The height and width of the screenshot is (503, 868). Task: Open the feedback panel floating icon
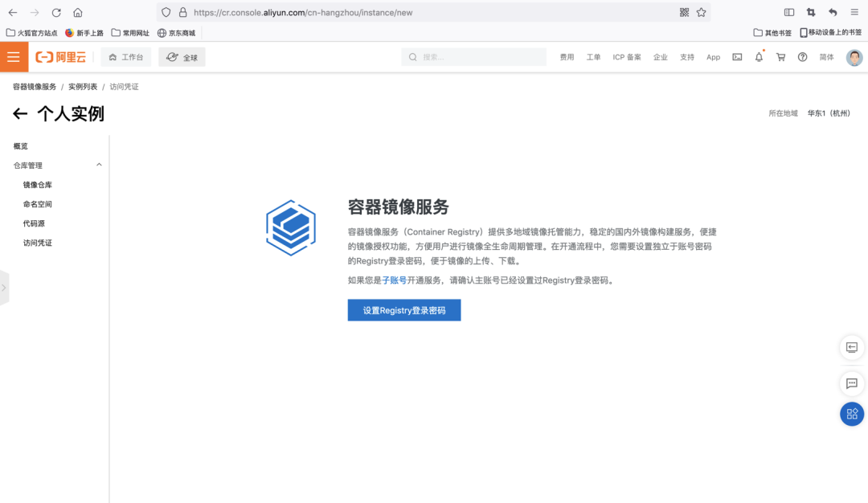pos(852,347)
